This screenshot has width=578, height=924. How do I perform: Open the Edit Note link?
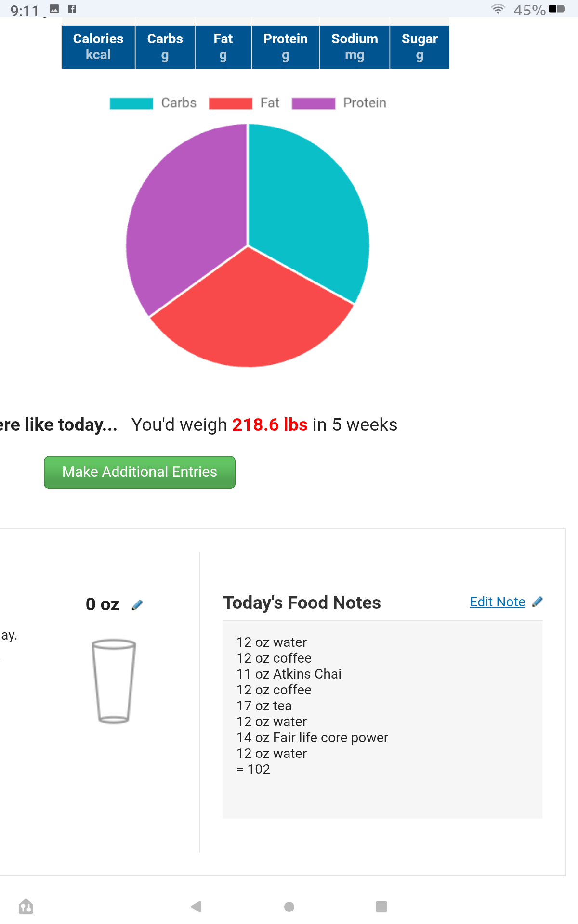pyautogui.click(x=497, y=602)
